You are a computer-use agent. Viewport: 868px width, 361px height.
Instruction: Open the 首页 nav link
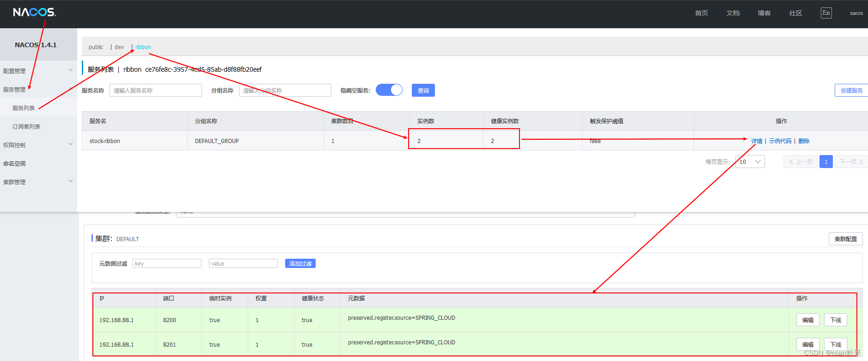pyautogui.click(x=701, y=13)
